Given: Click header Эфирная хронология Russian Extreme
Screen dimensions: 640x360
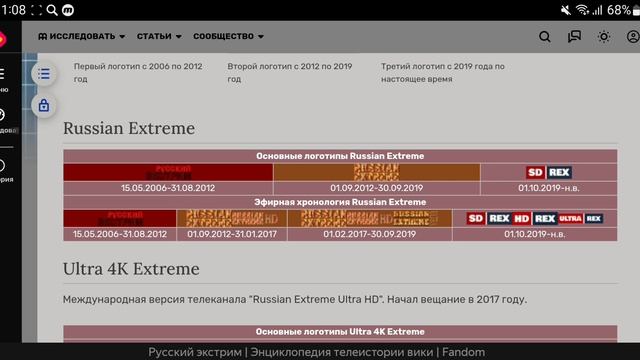Looking at the screenshot, I should pos(340,202).
